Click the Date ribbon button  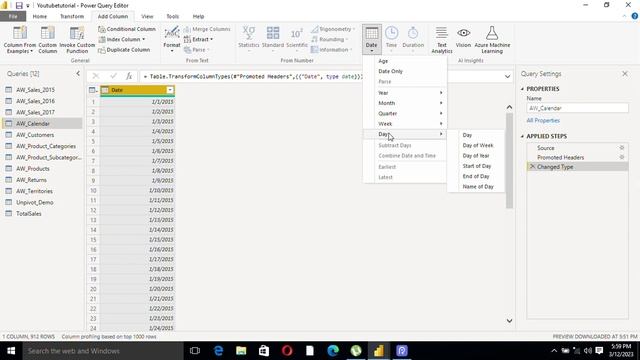click(x=371, y=39)
